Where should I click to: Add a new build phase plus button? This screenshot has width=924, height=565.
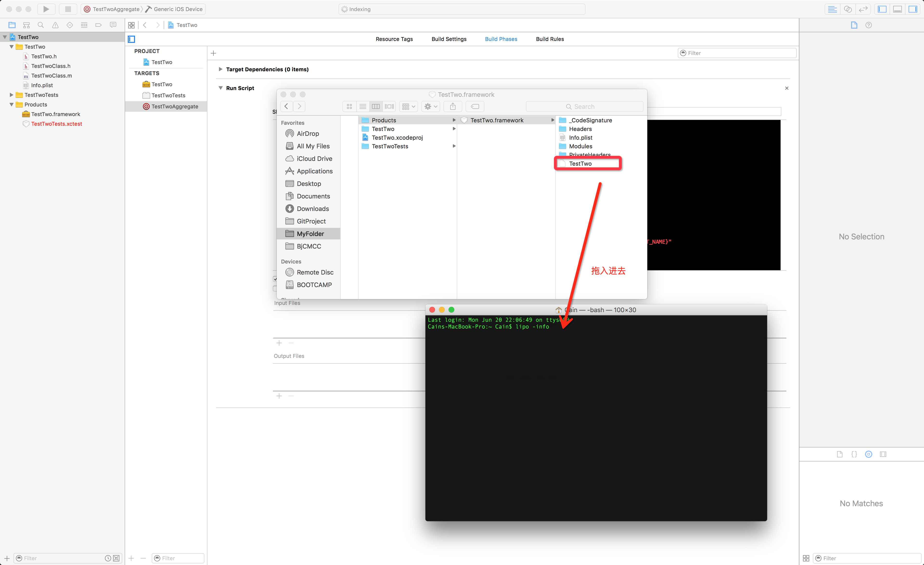click(213, 53)
